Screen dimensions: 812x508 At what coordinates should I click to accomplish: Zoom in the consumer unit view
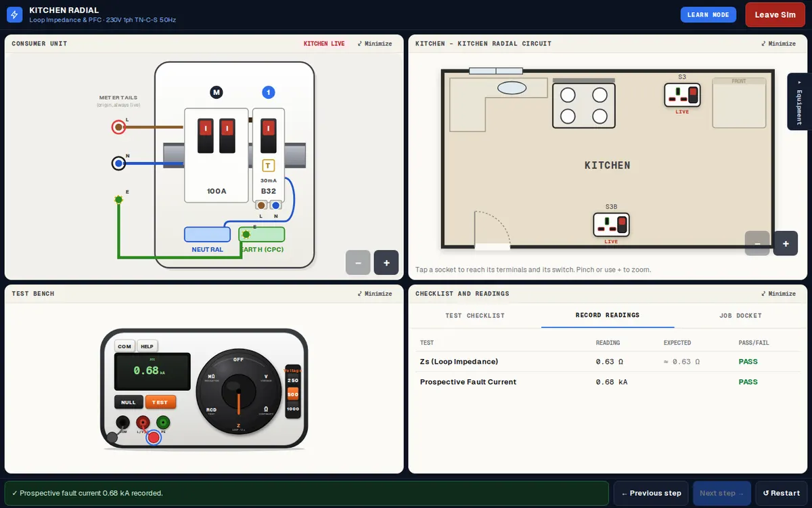tap(386, 263)
